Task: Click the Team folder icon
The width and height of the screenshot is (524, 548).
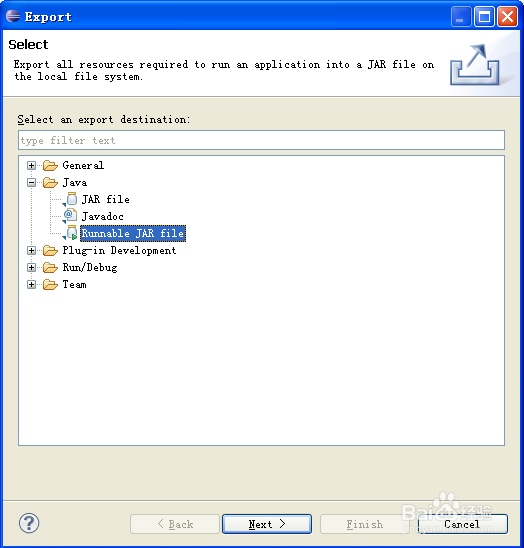Action: click(50, 284)
